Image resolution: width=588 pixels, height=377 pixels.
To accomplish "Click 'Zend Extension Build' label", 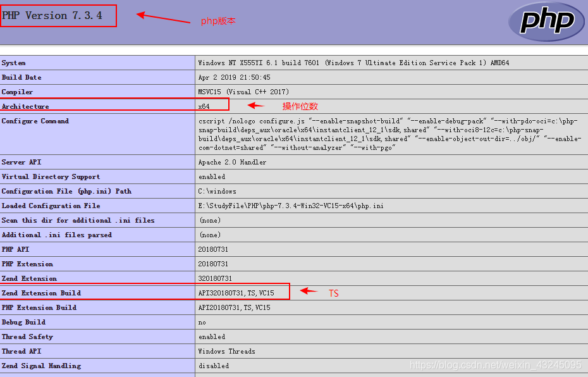I will click(x=41, y=294).
